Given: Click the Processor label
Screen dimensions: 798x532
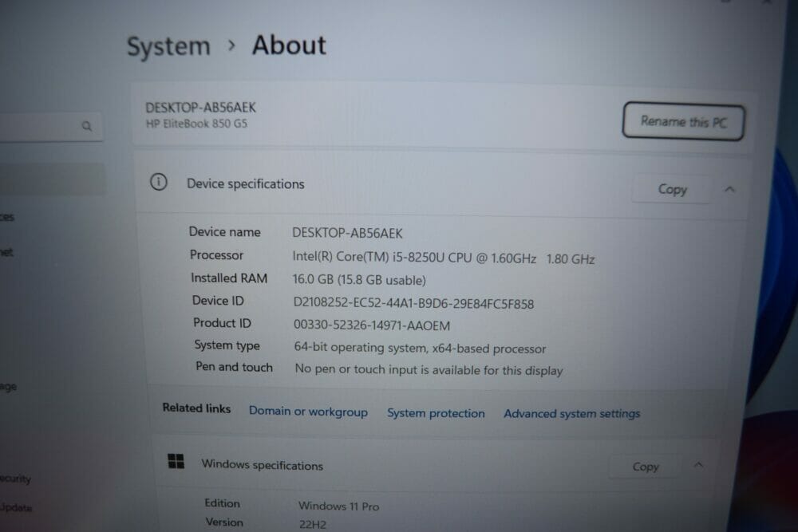Looking at the screenshot, I should pos(216,254).
